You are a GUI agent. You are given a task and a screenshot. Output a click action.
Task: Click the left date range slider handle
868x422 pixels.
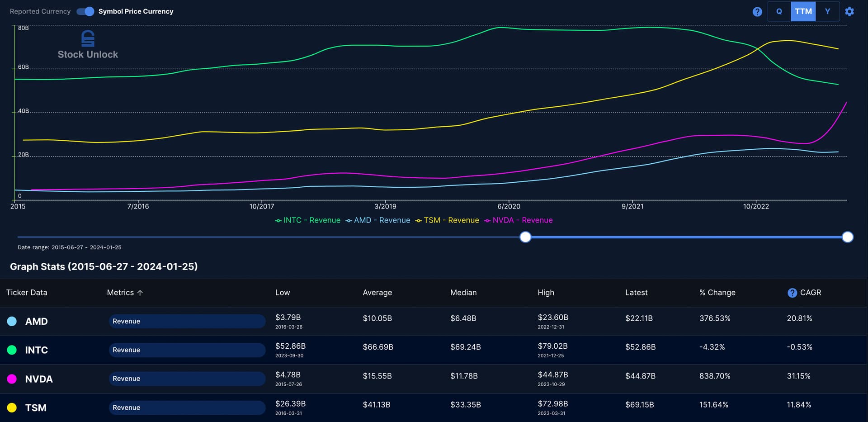[x=525, y=237]
